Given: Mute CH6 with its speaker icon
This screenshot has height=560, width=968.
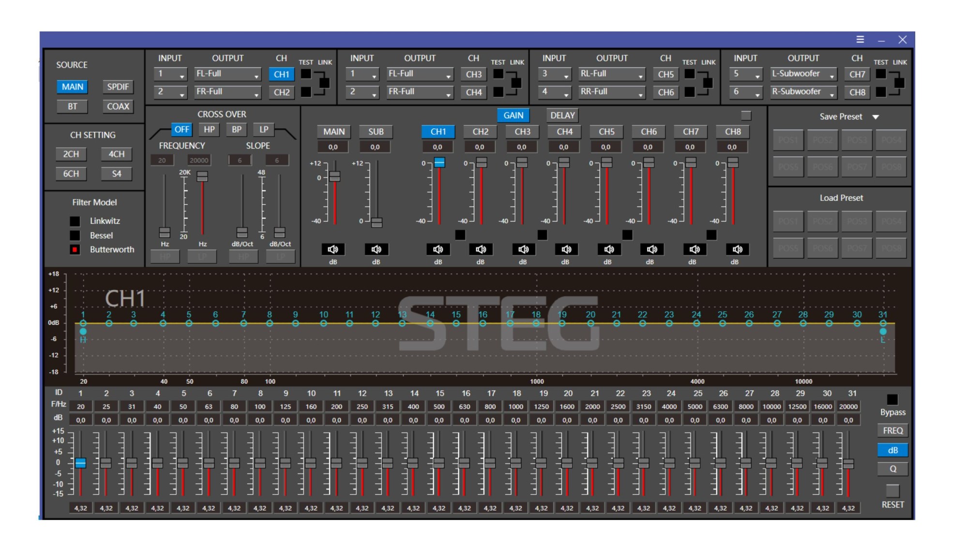Looking at the screenshot, I should pos(651,249).
